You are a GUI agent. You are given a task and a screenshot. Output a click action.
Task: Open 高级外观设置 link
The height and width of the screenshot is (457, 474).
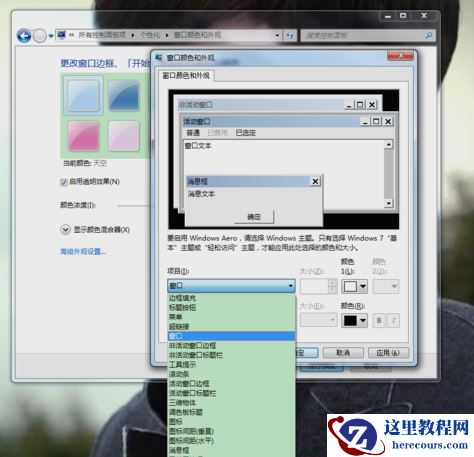coord(83,252)
